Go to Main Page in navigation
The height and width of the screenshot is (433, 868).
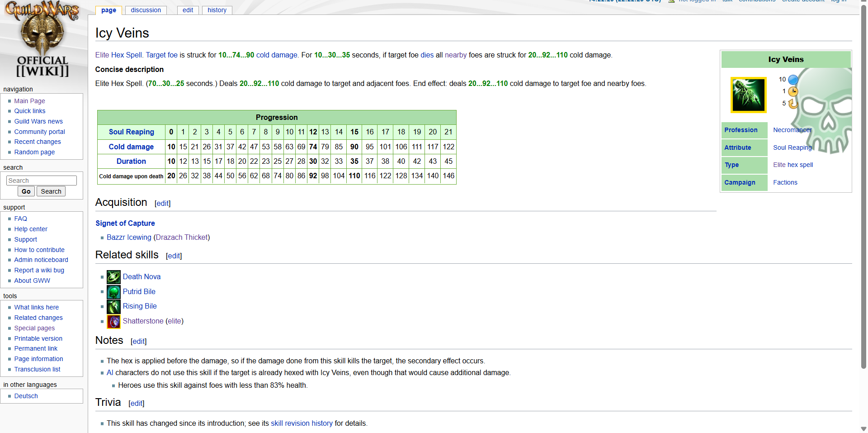[29, 101]
